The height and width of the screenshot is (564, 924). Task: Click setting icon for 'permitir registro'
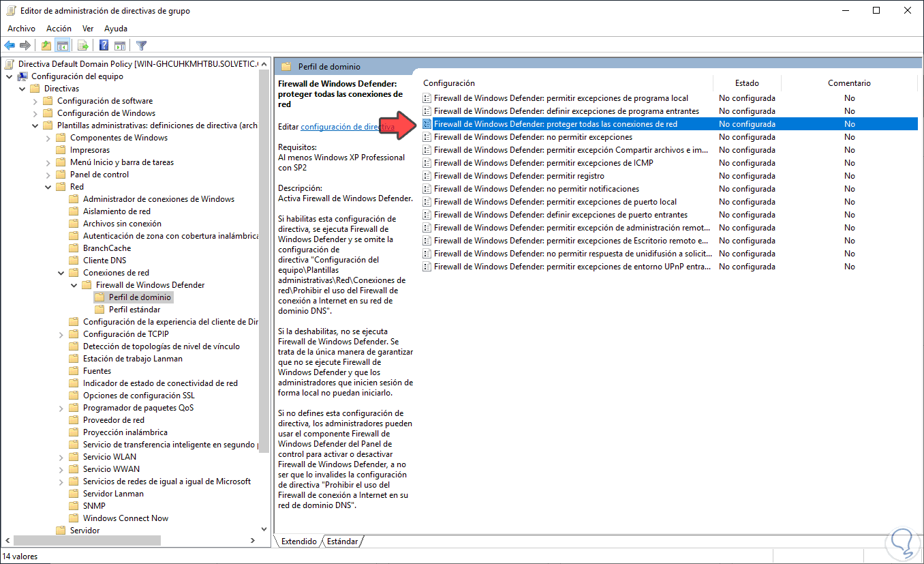point(427,176)
